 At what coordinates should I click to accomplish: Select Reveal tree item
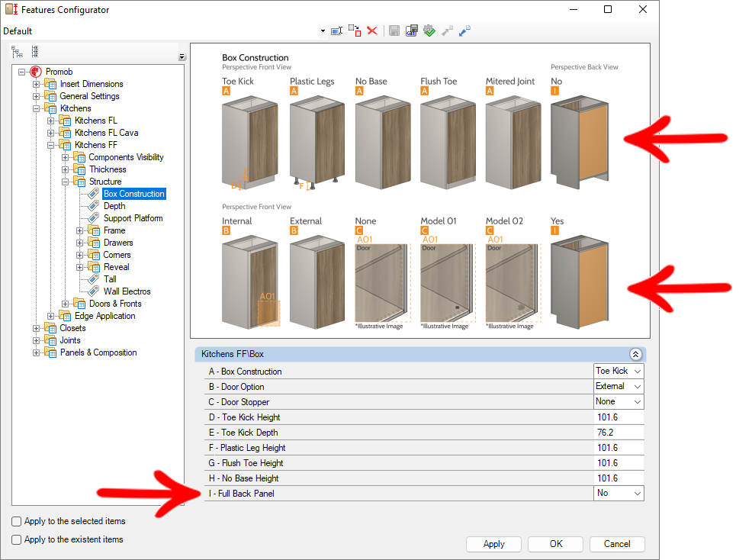pyautogui.click(x=117, y=267)
